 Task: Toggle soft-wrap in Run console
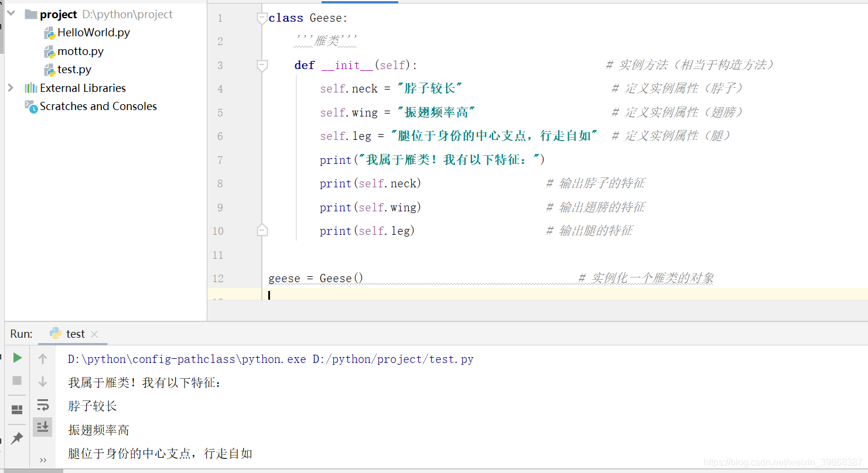click(x=43, y=405)
